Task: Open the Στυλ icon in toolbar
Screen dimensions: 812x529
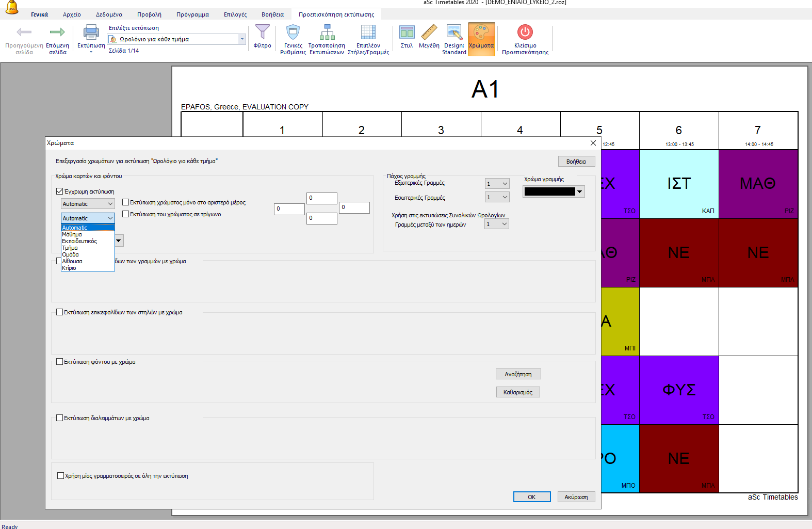Action: [x=407, y=33]
